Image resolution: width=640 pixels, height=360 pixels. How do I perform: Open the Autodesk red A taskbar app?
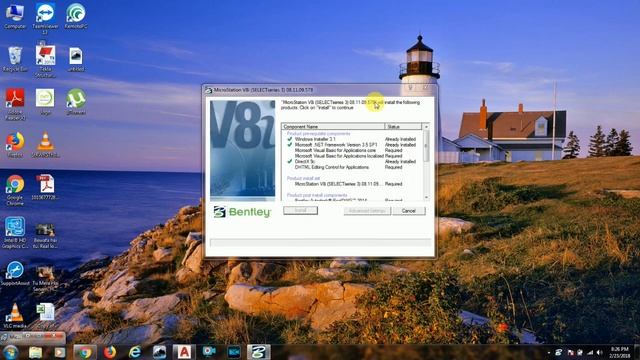184,352
